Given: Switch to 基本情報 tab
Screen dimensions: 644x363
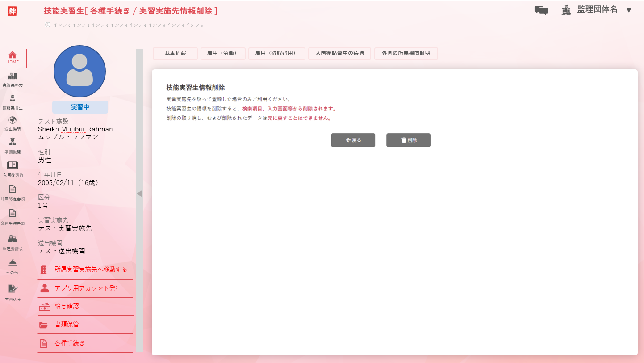Looking at the screenshot, I should tap(175, 53).
